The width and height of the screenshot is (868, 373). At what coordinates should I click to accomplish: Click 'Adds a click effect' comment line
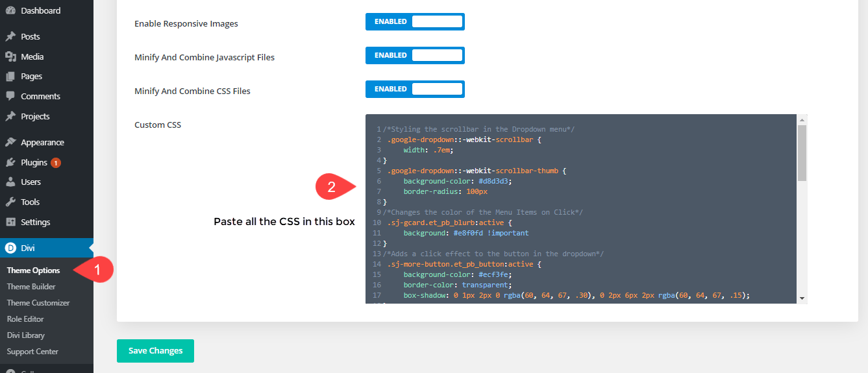tap(493, 254)
